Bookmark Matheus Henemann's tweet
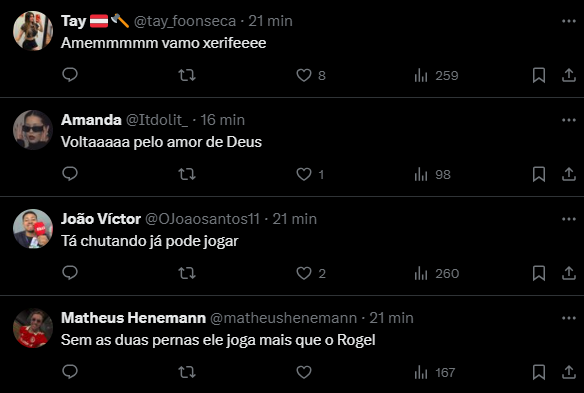584x393 pixels. pyautogui.click(x=539, y=372)
